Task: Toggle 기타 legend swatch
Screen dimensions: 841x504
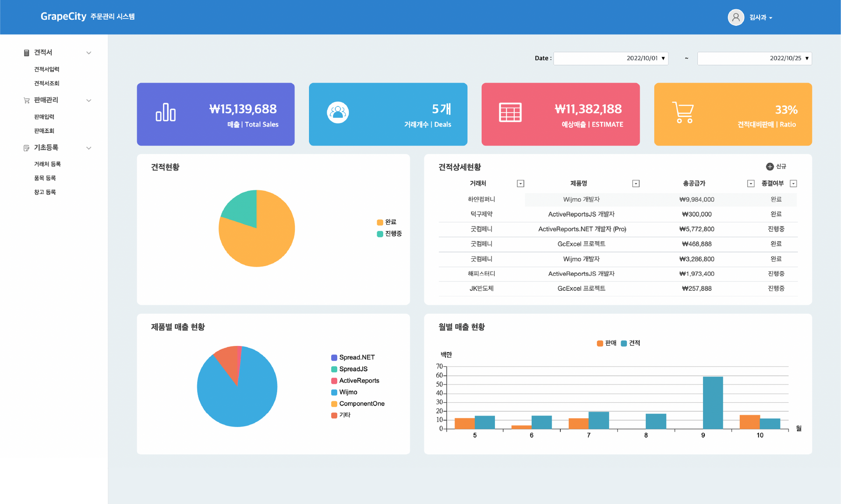Action: coord(334,415)
